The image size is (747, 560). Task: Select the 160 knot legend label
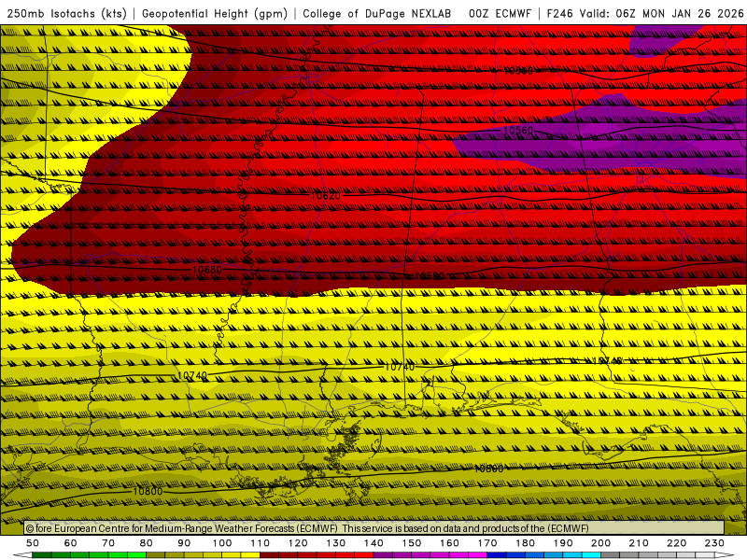click(449, 543)
